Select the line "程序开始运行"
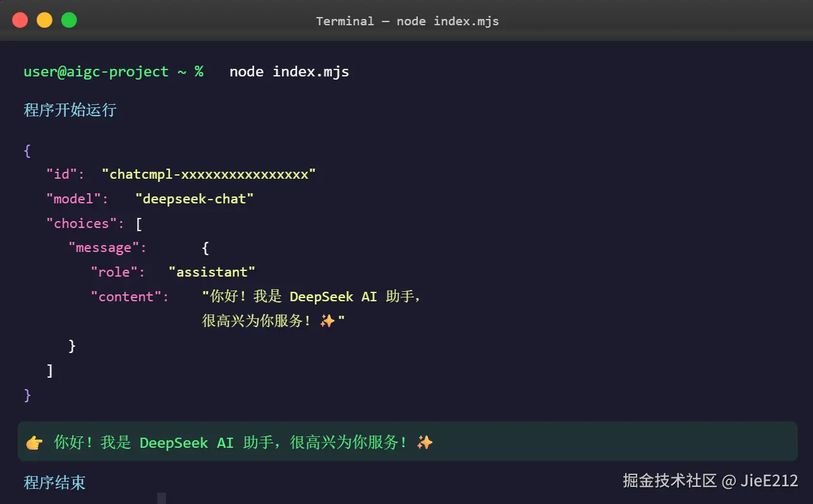The image size is (813, 504). 70,110
